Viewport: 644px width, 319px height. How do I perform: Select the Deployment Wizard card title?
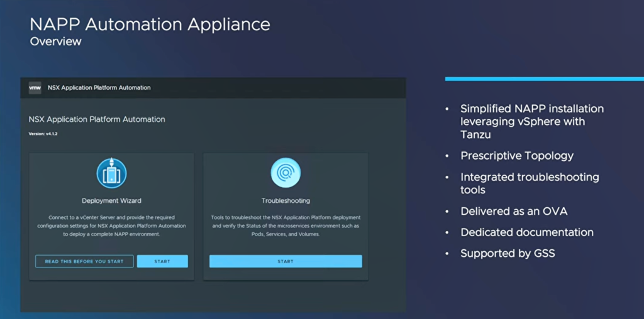[111, 201]
